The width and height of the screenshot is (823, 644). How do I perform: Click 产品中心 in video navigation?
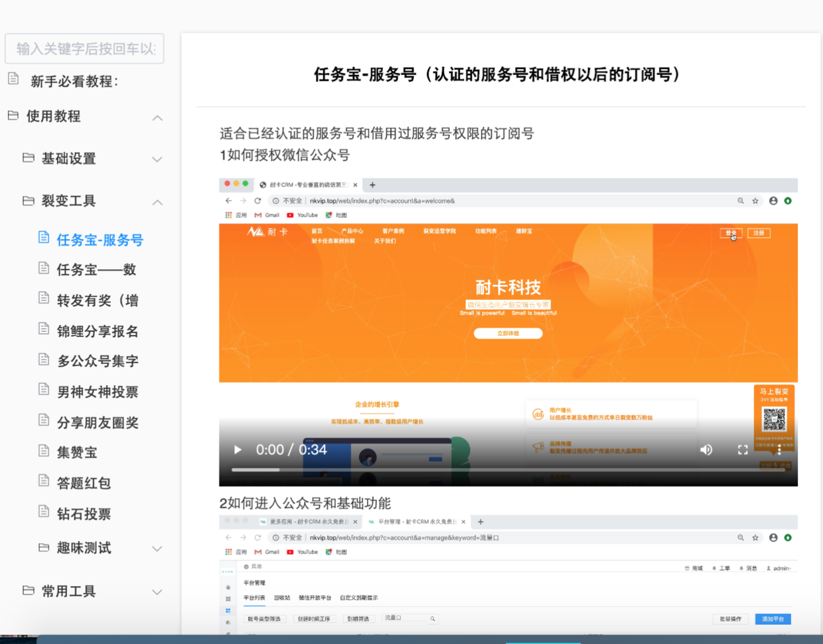(x=352, y=231)
